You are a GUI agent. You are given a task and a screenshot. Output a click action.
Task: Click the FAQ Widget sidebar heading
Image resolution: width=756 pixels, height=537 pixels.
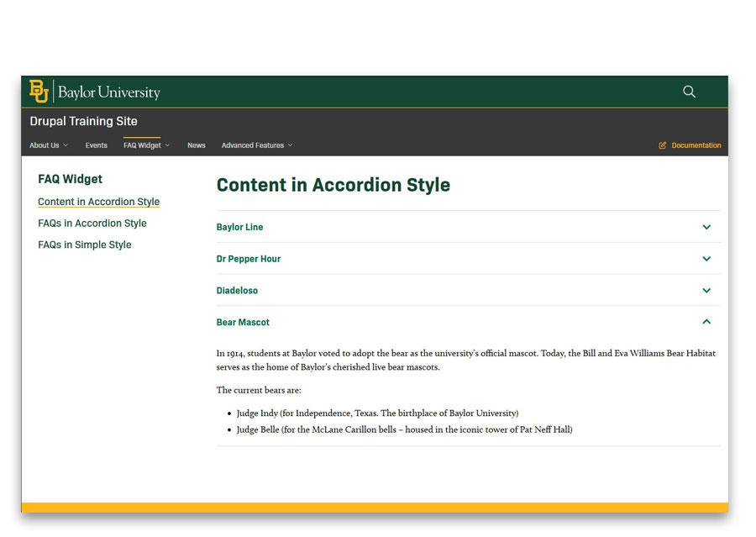coord(70,179)
